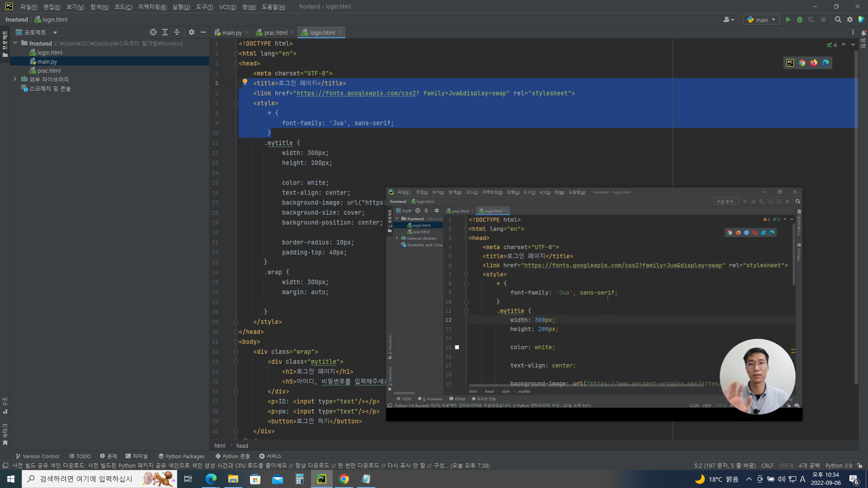The width and height of the screenshot is (868, 488).
Task: Click the Google Fonts URL on line 6
Action: click(356, 94)
